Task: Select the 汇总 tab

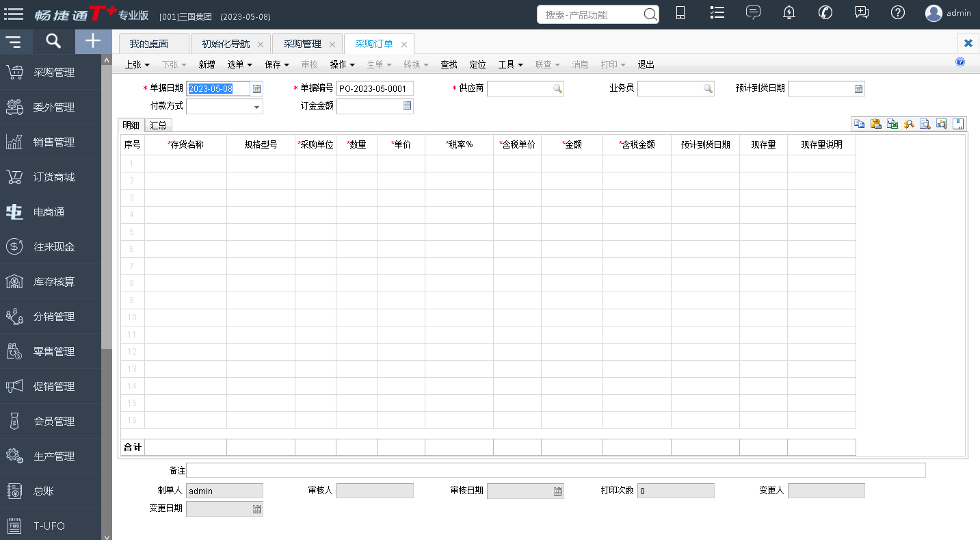Action: pyautogui.click(x=158, y=125)
